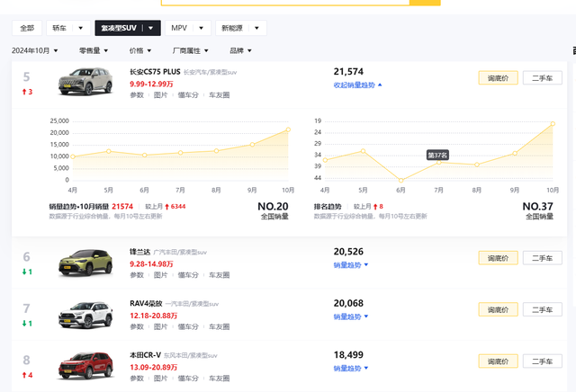This screenshot has width=576, height=392.
Task: Open 图片 for RAV4荣放
Action: click(160, 326)
